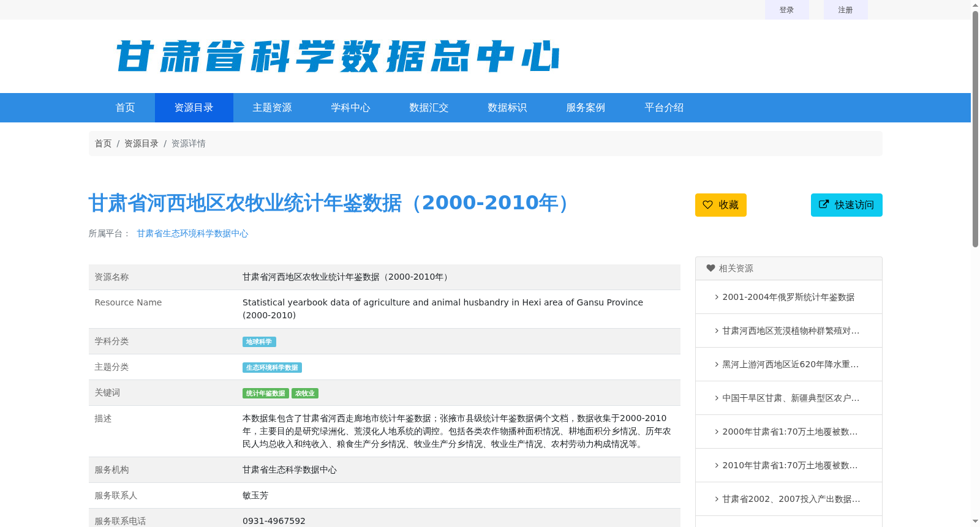The height and width of the screenshot is (527, 980).
Task: Click chevron beside 甘肃河西地区荒漠植物种群繁殖对…
Action: tap(717, 331)
